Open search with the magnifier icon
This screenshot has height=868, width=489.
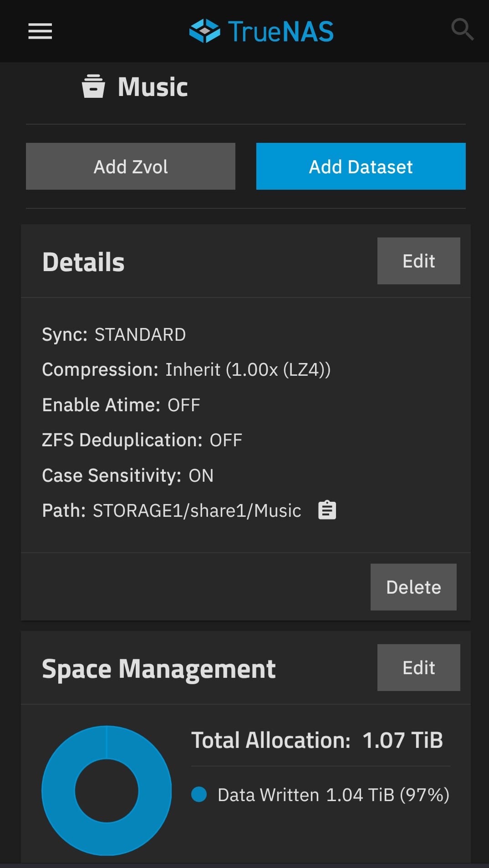tap(462, 30)
